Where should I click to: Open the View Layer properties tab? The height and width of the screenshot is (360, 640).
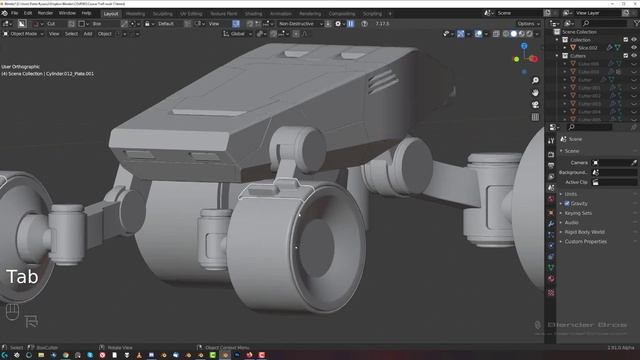[551, 177]
